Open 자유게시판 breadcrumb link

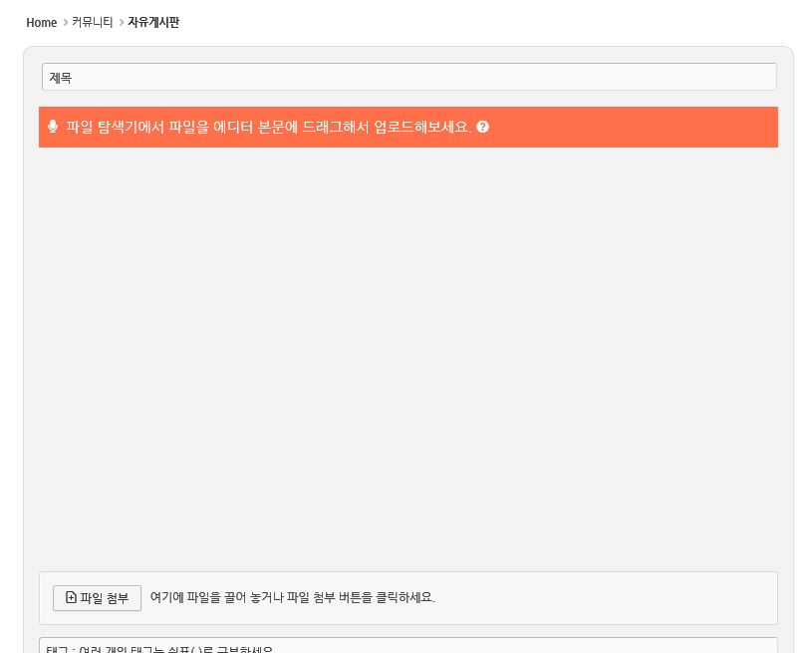(x=153, y=22)
